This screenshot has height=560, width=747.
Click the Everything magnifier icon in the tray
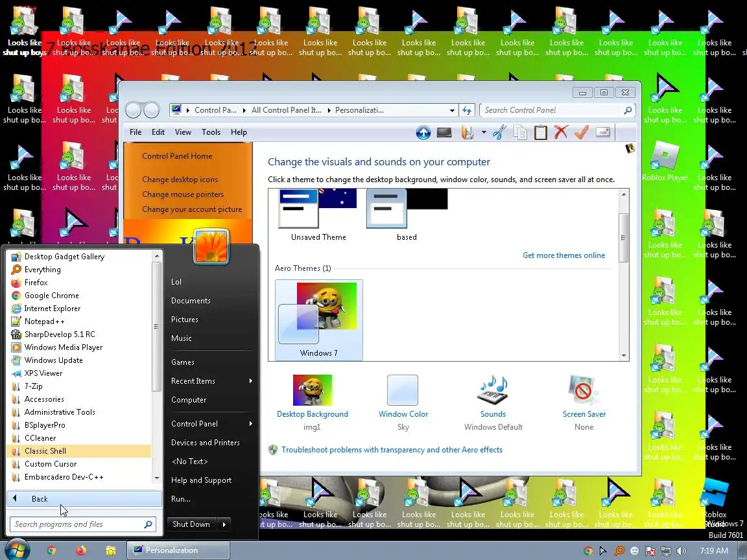619,551
